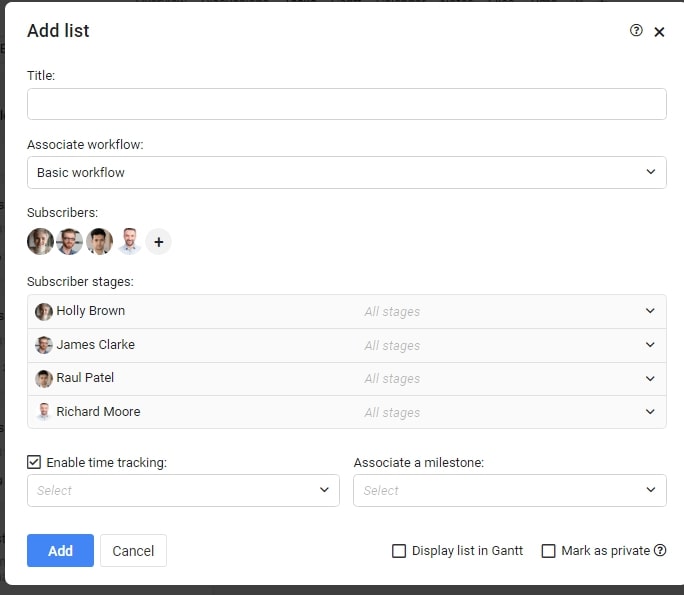This screenshot has width=684, height=595.
Task: Open the Associate a milestone dropdown
Action: [x=510, y=491]
